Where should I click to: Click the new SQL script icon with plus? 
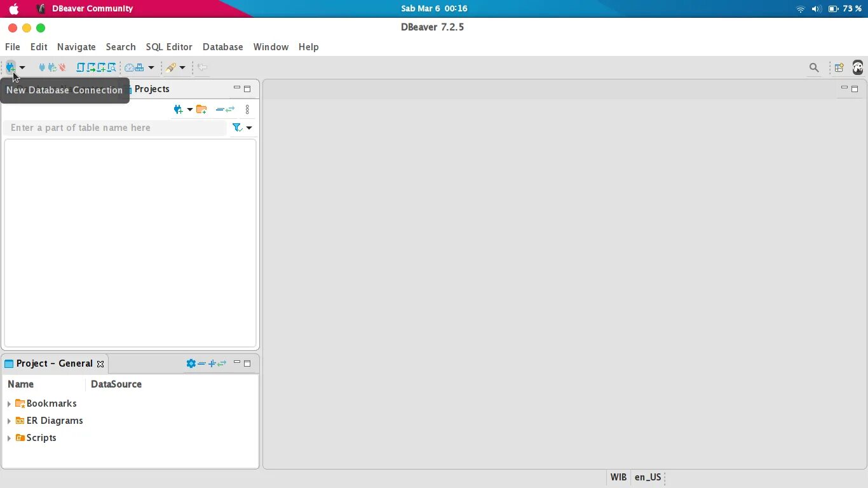coord(101,67)
